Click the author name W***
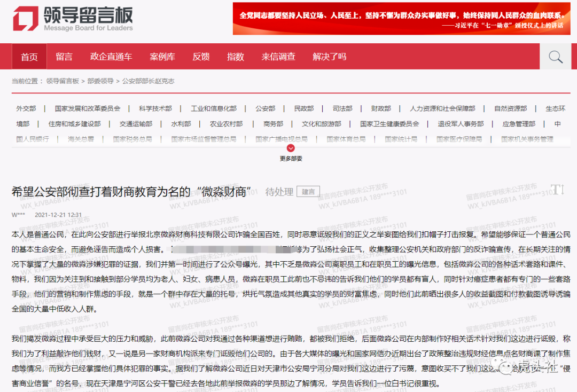577x392 pixels. point(18,215)
